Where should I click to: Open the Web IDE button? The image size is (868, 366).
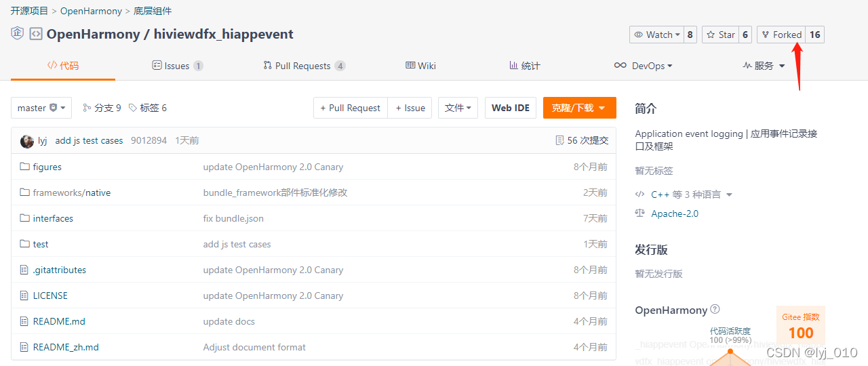[511, 108]
